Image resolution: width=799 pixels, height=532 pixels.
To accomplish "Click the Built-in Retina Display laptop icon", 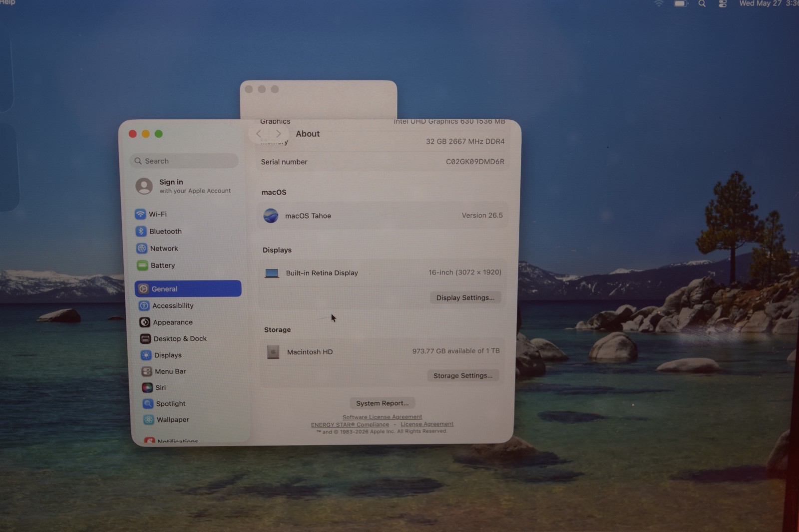I will point(272,273).
